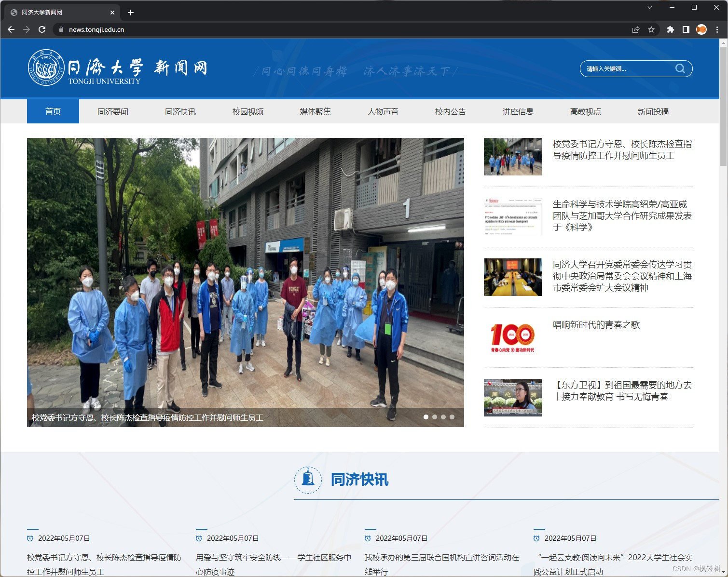Open news item 我校承办的第三届联合国机构
This screenshot has width=728, height=577.
pos(442,564)
